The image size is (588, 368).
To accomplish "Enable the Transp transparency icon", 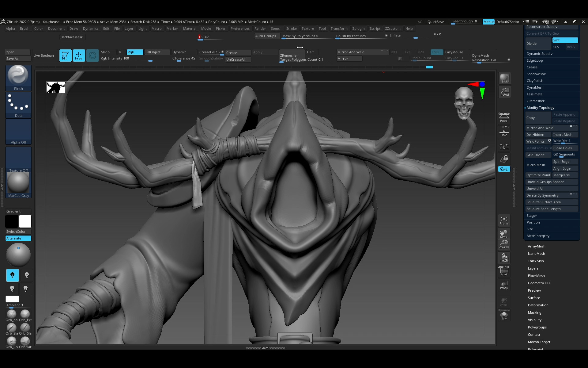I will point(504,285).
